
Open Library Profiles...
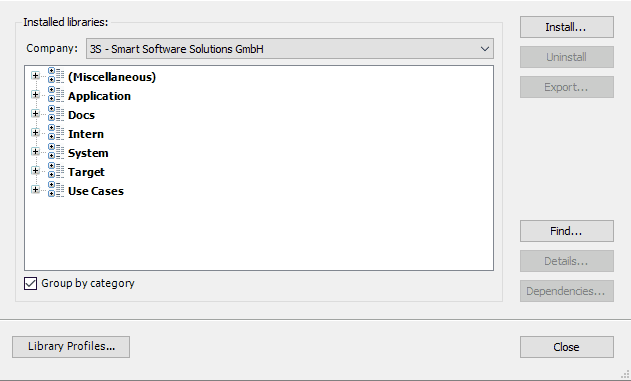(x=71, y=347)
